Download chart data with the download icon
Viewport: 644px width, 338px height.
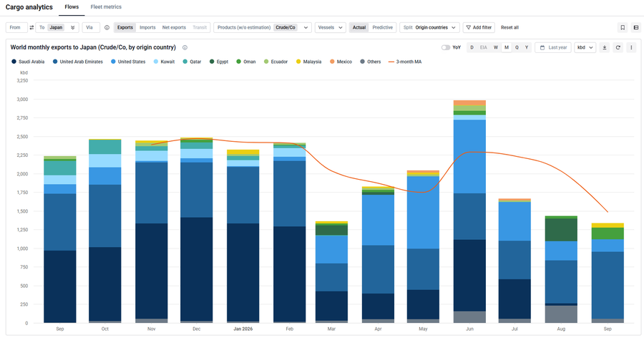[x=605, y=48]
